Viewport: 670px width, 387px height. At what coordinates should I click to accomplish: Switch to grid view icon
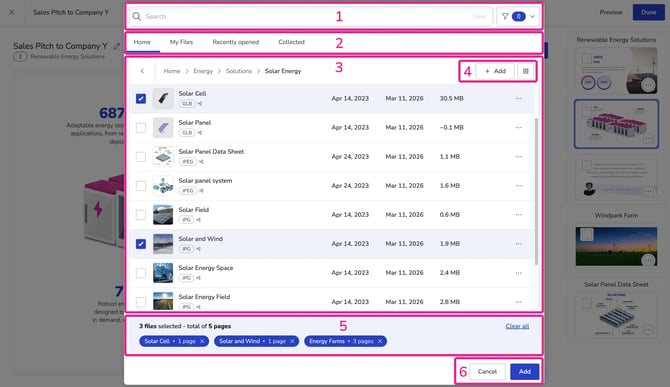pos(526,71)
